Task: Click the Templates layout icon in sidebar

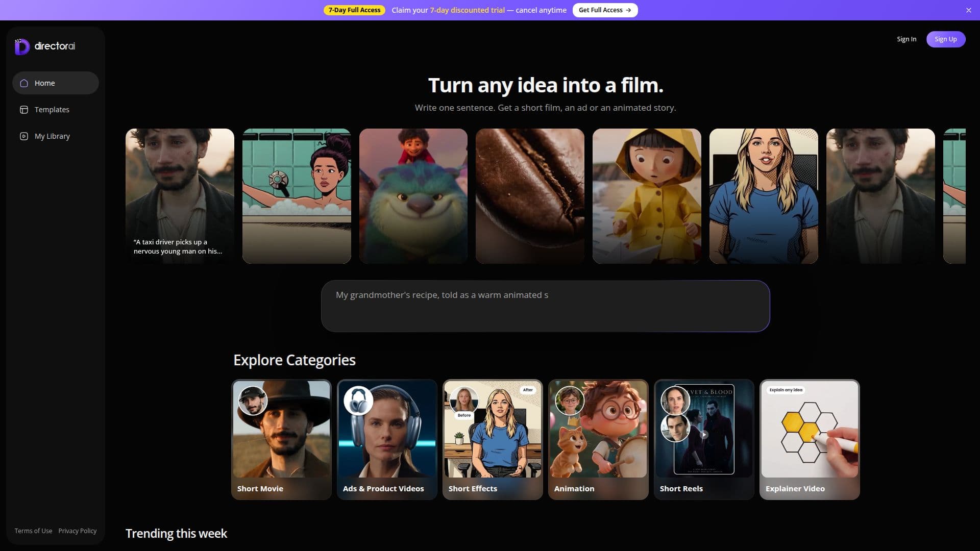Action: (24, 110)
